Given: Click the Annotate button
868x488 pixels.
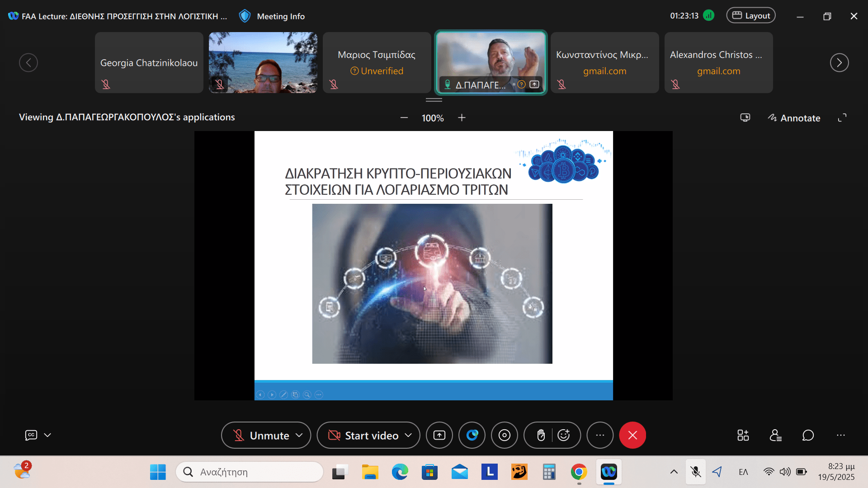Looking at the screenshot, I should click(794, 118).
